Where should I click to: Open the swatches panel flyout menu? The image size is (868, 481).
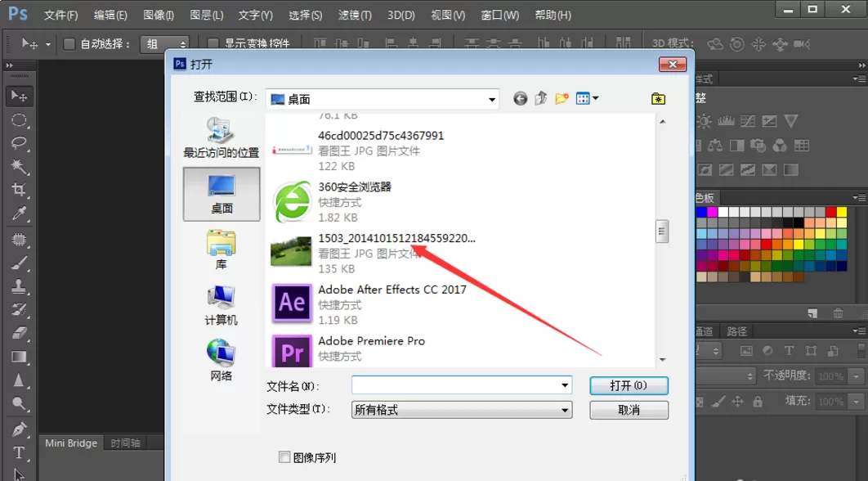click(859, 198)
